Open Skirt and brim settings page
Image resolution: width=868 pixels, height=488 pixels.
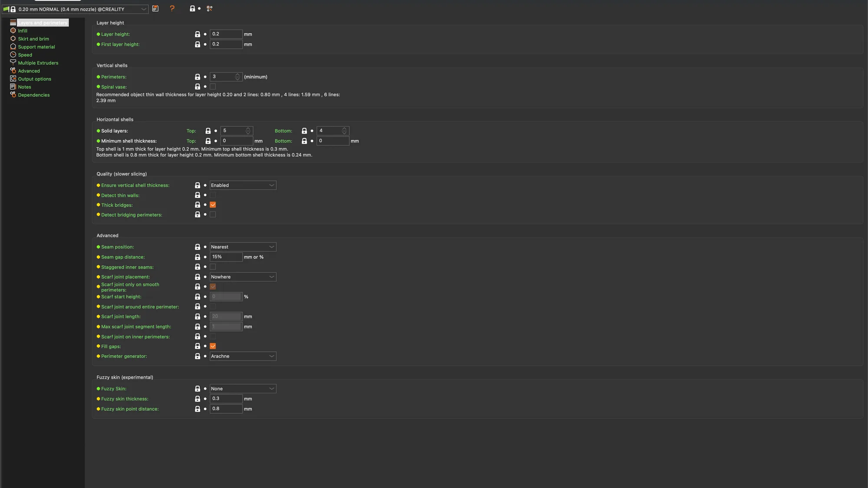[x=33, y=39]
